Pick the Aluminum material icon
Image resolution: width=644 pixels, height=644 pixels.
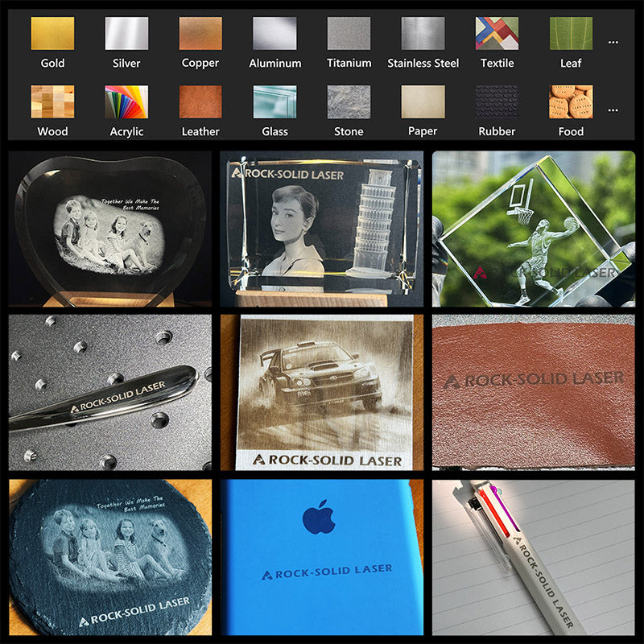pos(275,34)
